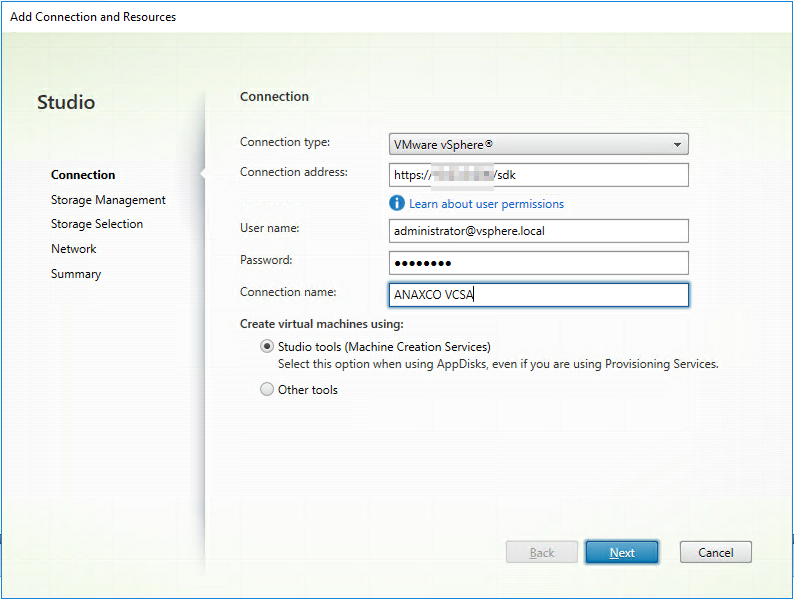The height and width of the screenshot is (600, 794).
Task: Go to the Network step
Action: (73, 249)
